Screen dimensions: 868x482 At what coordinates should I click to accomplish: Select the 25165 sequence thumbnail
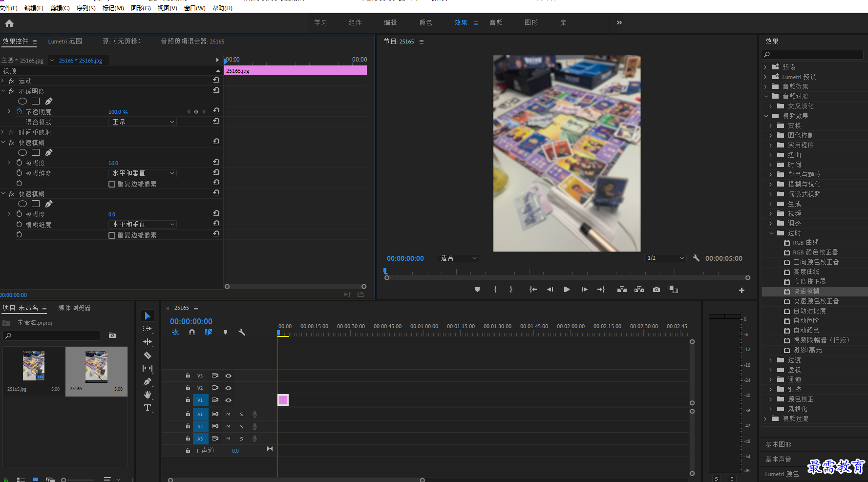click(x=96, y=367)
